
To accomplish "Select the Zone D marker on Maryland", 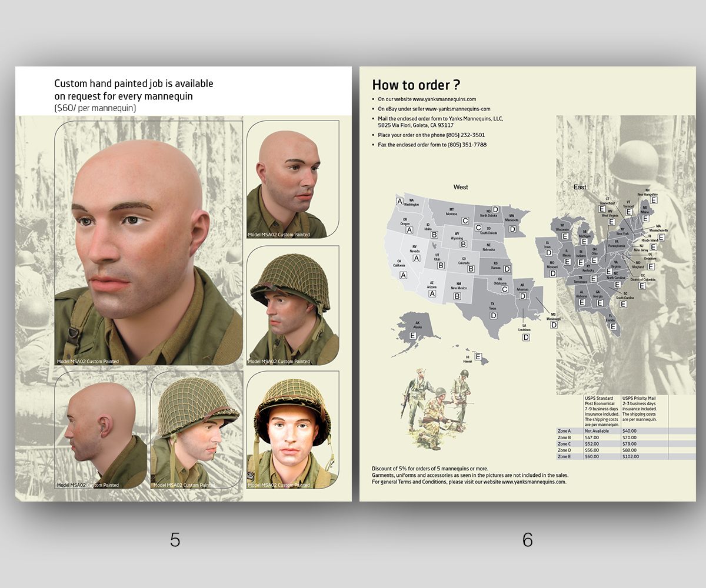I will coord(651,266).
